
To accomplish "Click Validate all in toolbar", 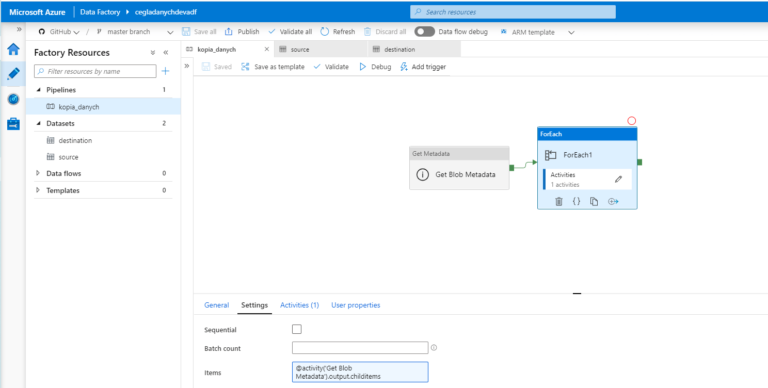I will click(x=290, y=31).
